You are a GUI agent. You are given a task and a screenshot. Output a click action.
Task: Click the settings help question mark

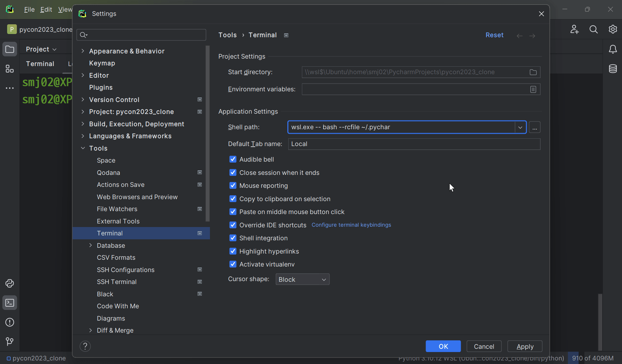(x=85, y=346)
